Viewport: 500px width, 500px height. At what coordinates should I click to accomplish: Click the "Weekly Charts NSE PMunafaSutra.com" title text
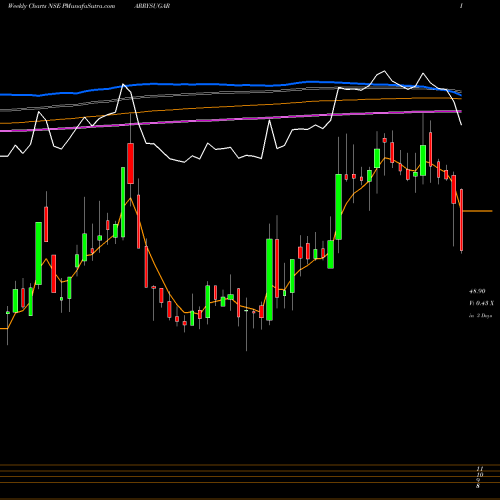click(61, 6)
